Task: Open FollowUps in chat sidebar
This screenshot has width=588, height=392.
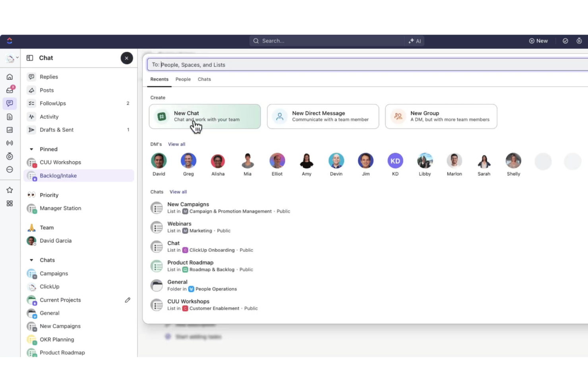Action: click(79, 103)
